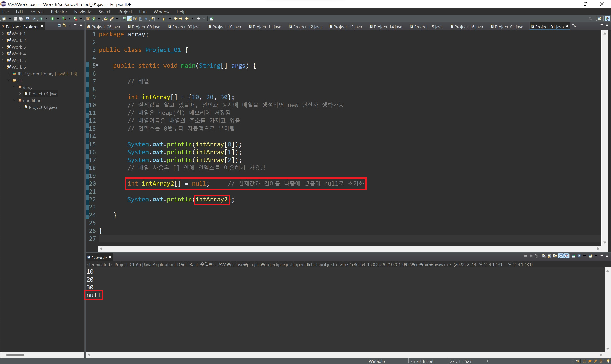Viewport: 611px width, 364px height.
Task: Toggle Mark Occurrences highlighter
Action: tap(130, 19)
